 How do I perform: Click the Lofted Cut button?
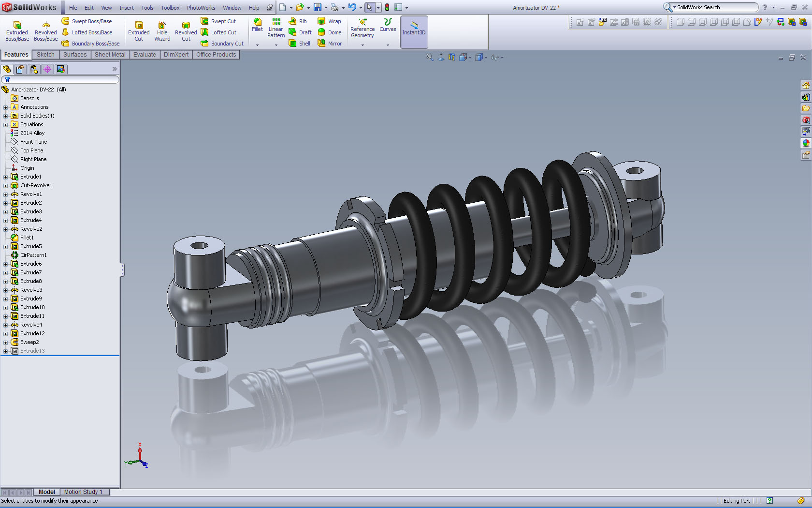pyautogui.click(x=219, y=32)
